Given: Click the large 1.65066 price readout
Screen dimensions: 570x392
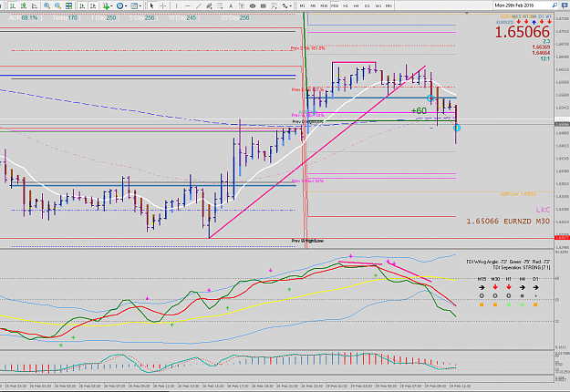Looking at the screenshot, I should [x=522, y=32].
